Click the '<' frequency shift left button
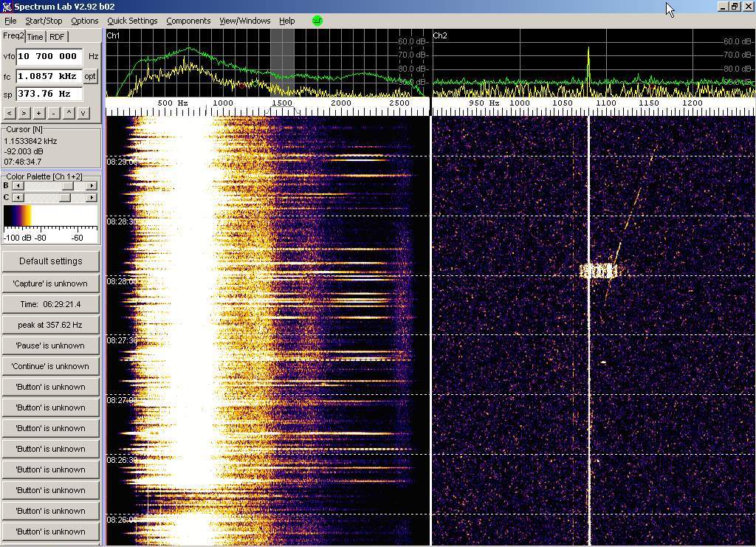The height and width of the screenshot is (547, 756). [10, 113]
